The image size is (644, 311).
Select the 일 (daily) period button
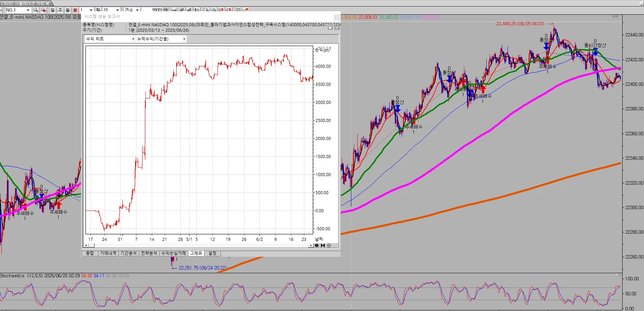coord(52,10)
